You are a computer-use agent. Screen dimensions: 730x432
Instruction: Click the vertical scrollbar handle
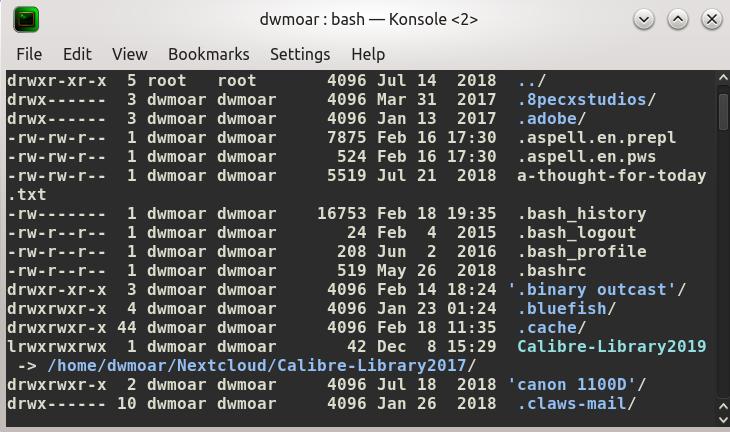click(723, 112)
